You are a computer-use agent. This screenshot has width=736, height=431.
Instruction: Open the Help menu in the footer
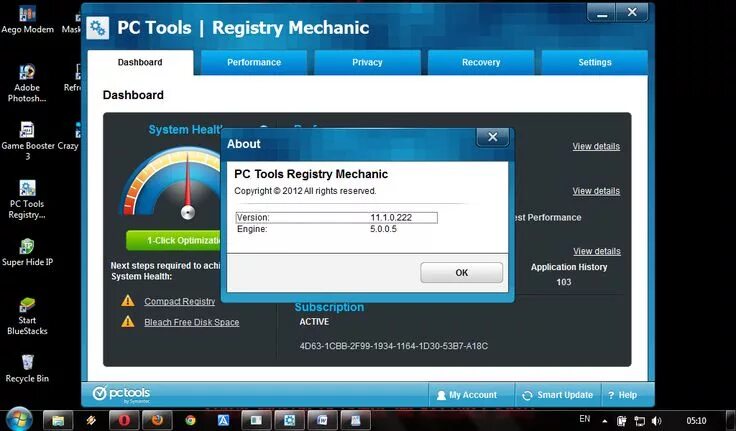(623, 395)
